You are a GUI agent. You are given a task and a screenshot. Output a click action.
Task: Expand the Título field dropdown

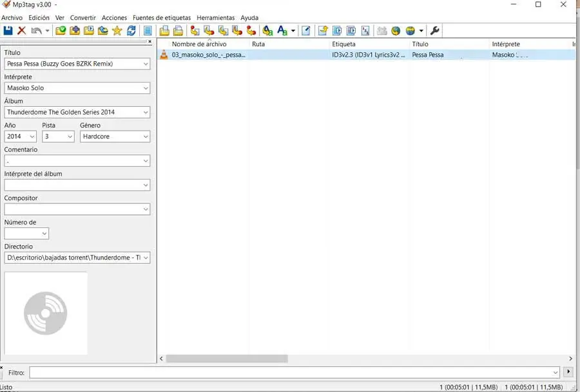pos(146,64)
